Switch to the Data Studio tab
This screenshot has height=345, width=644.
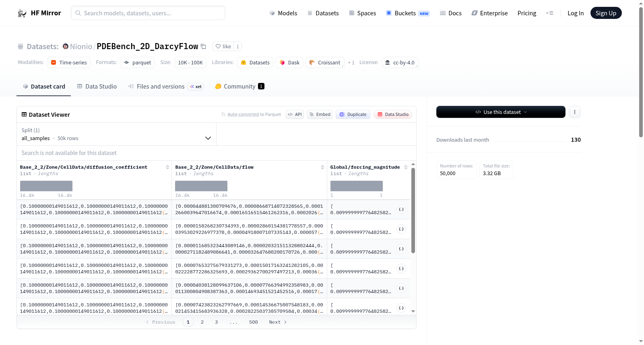[x=97, y=87]
